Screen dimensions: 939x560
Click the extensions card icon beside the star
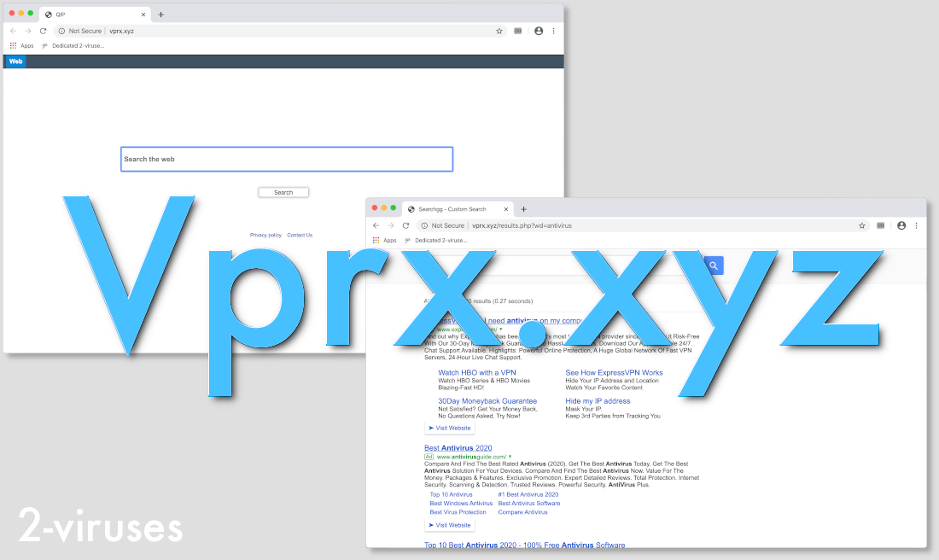pos(880,225)
